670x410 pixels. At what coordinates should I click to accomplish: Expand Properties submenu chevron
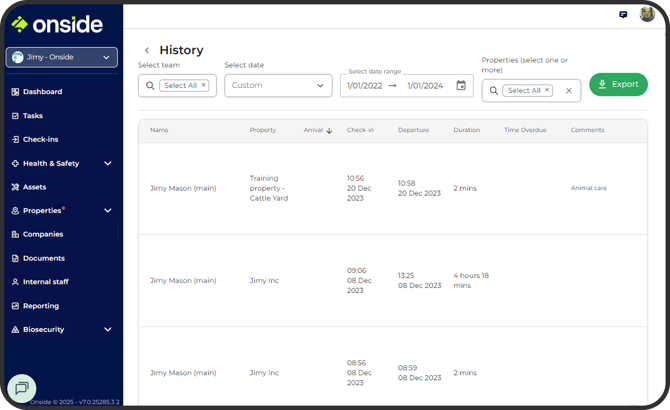108,211
